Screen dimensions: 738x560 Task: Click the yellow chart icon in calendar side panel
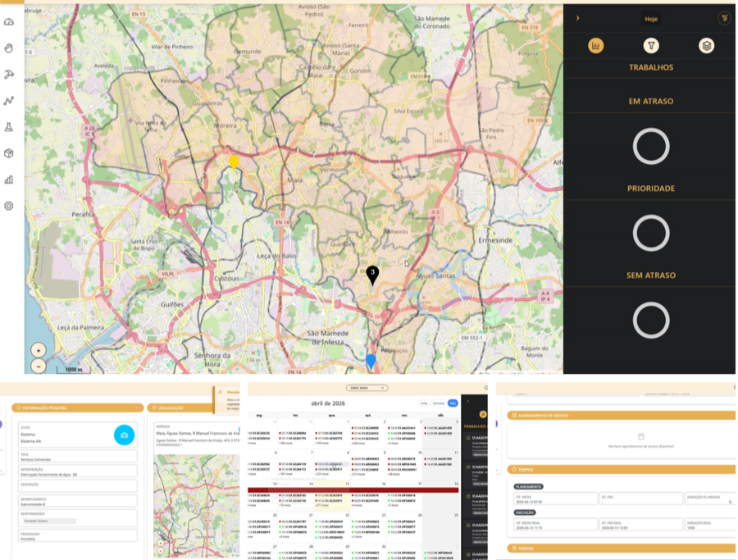click(x=482, y=414)
